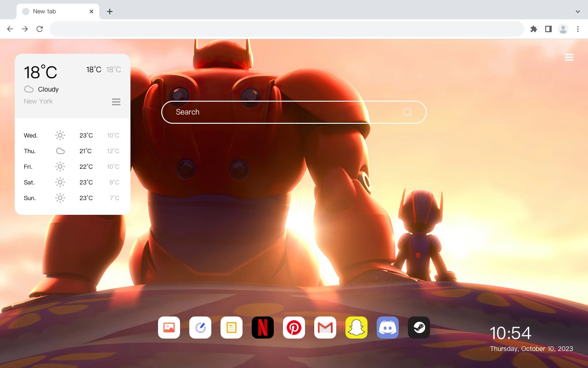Image resolution: width=588 pixels, height=368 pixels.
Task: Select the Thu. forecast day label
Action: [30, 151]
